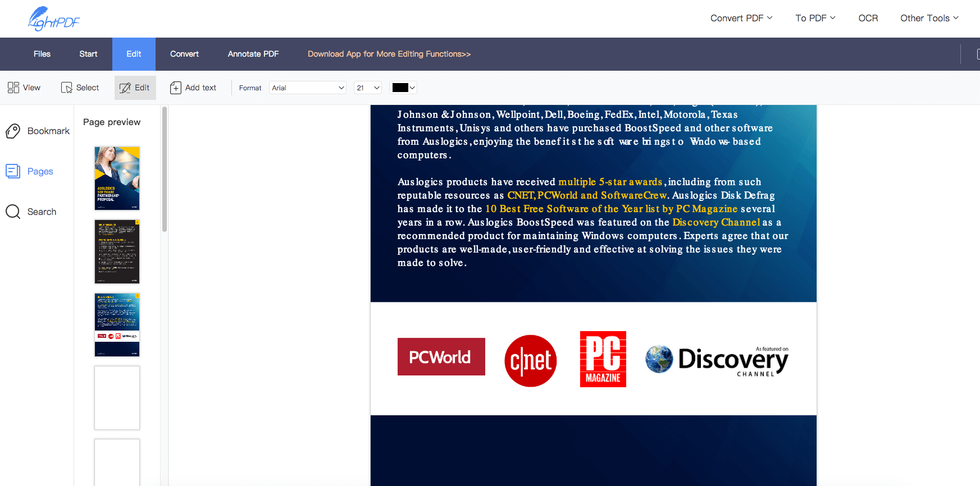Open the font size 21 dropdown
Image resolution: width=980 pixels, height=486 pixels.
pyautogui.click(x=368, y=88)
